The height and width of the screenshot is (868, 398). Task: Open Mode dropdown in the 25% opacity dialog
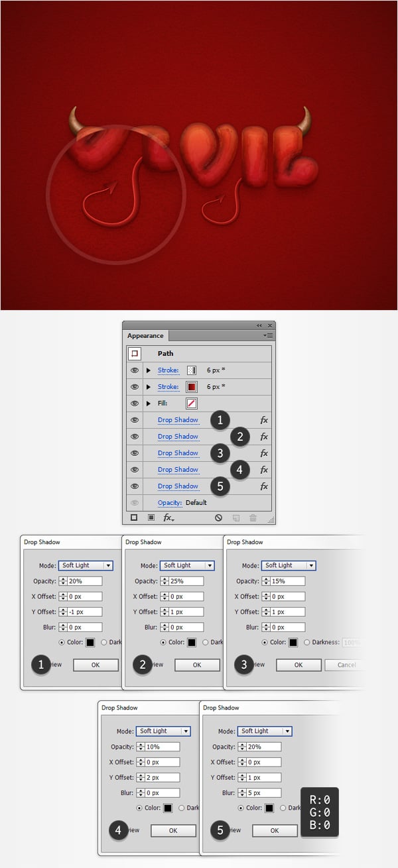pos(187,565)
